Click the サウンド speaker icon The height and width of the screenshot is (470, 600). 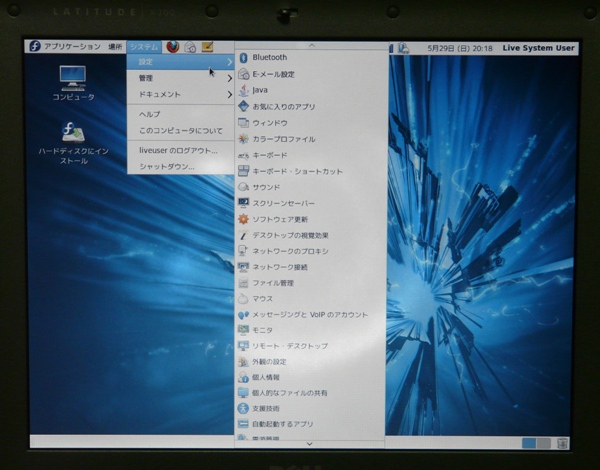(243, 187)
